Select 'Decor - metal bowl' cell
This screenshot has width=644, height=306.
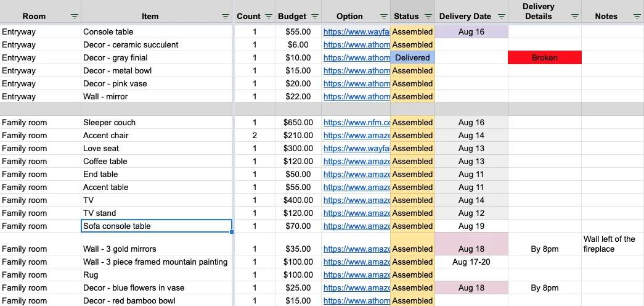157,71
